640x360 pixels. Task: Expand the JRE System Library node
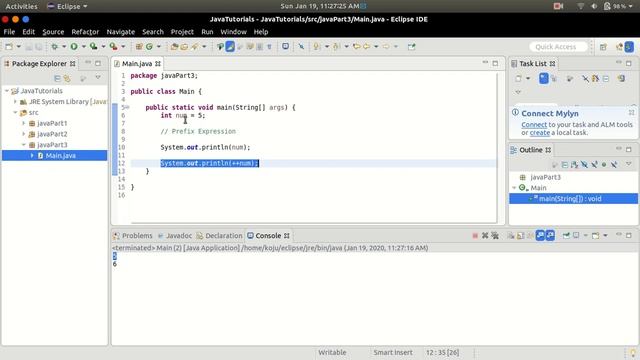(15, 101)
